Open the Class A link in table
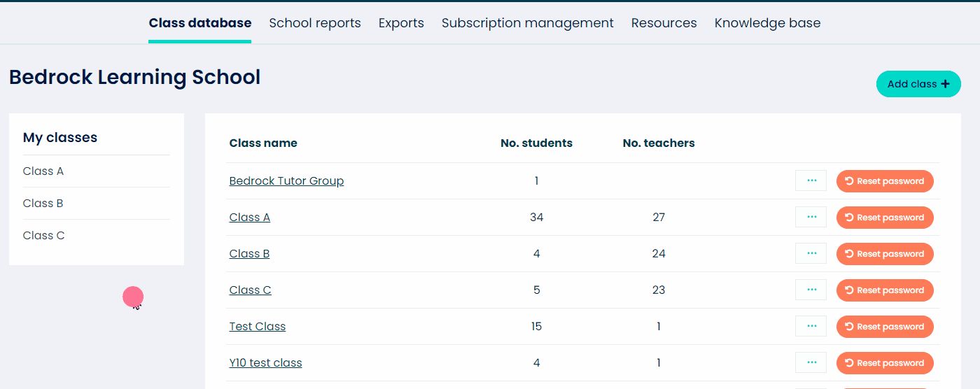980x389 pixels. pos(250,218)
